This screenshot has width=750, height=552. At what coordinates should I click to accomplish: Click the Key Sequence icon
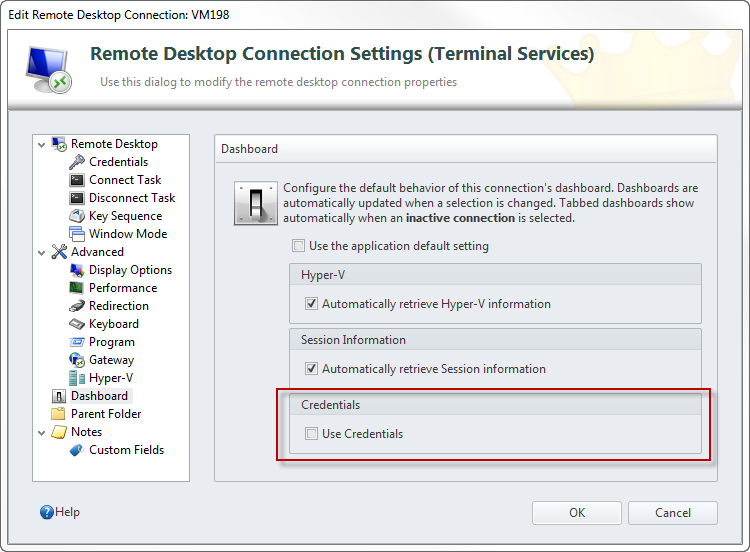coord(77,216)
